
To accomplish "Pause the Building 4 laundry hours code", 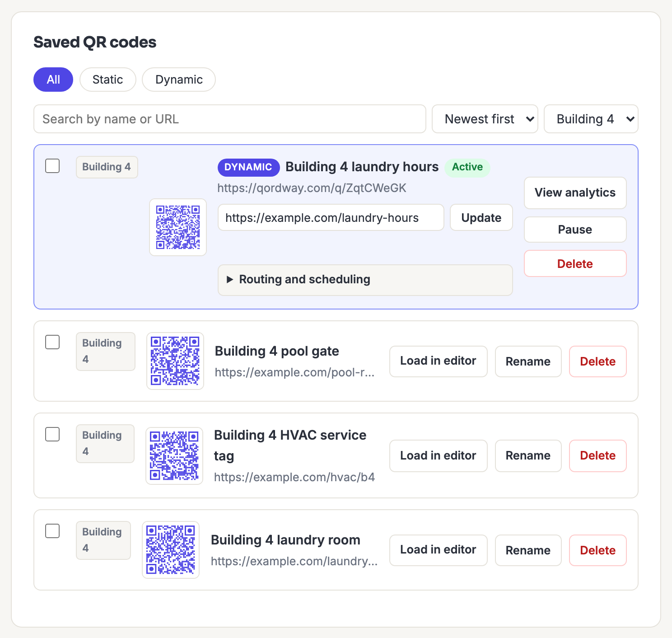I will click(575, 230).
